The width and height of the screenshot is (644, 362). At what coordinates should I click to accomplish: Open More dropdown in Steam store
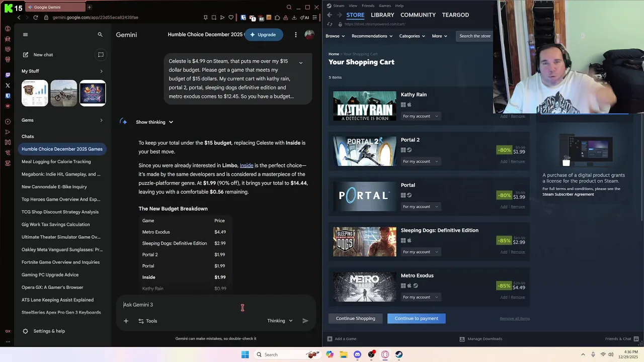click(439, 36)
